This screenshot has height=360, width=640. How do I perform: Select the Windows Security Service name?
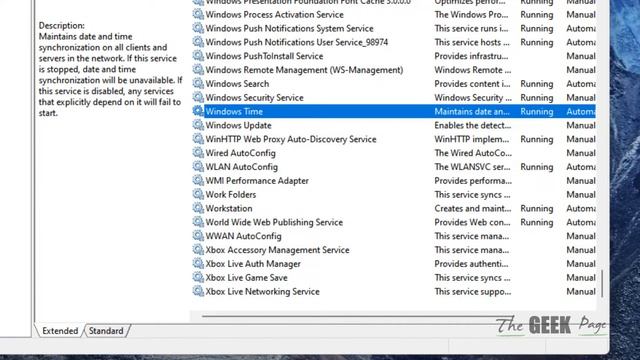254,98
